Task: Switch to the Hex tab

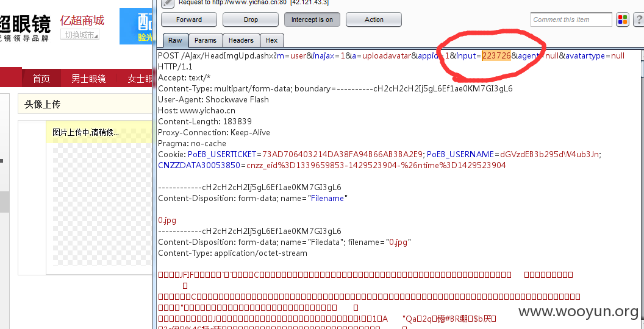Action: (271, 40)
